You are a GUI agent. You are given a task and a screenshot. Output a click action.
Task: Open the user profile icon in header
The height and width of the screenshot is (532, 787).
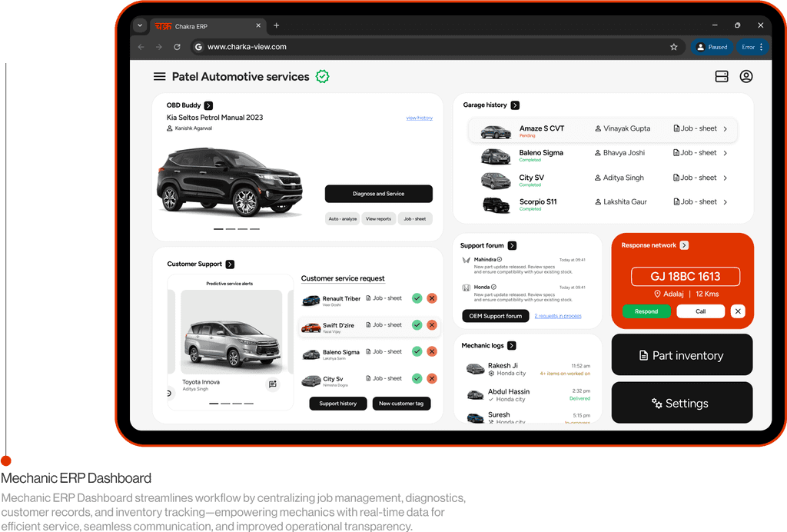pos(745,76)
